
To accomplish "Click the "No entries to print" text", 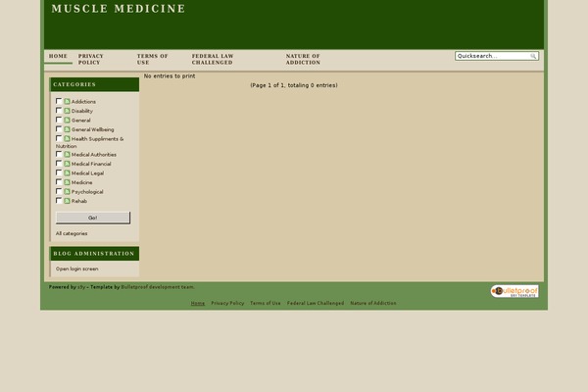I will [170, 76].
